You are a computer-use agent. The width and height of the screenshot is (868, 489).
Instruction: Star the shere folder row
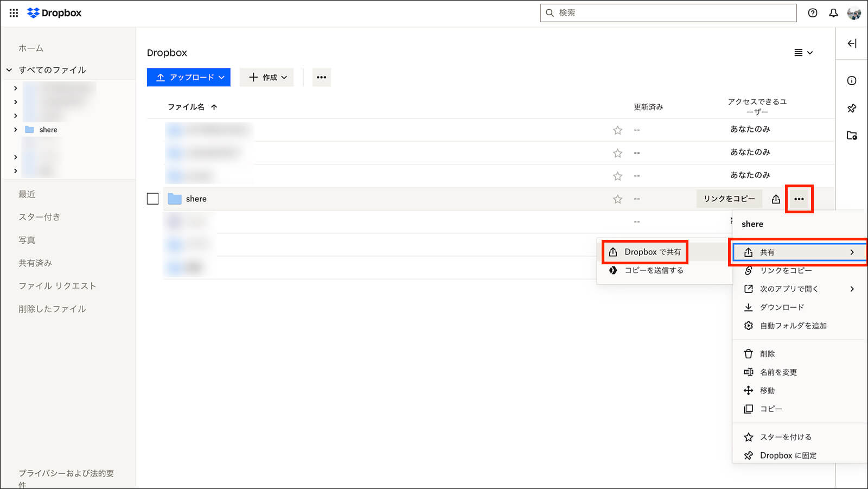click(x=617, y=199)
